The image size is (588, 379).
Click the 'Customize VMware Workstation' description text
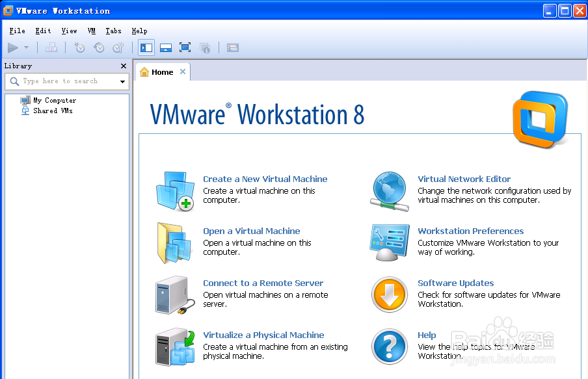click(x=488, y=248)
